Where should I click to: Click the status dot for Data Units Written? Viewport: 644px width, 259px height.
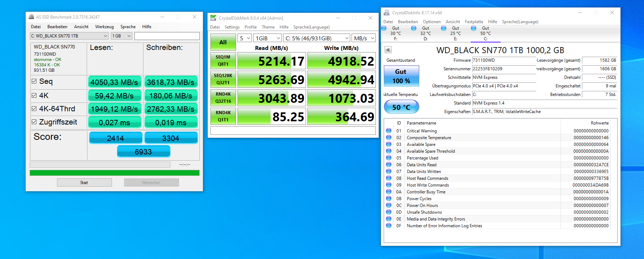pos(389,172)
